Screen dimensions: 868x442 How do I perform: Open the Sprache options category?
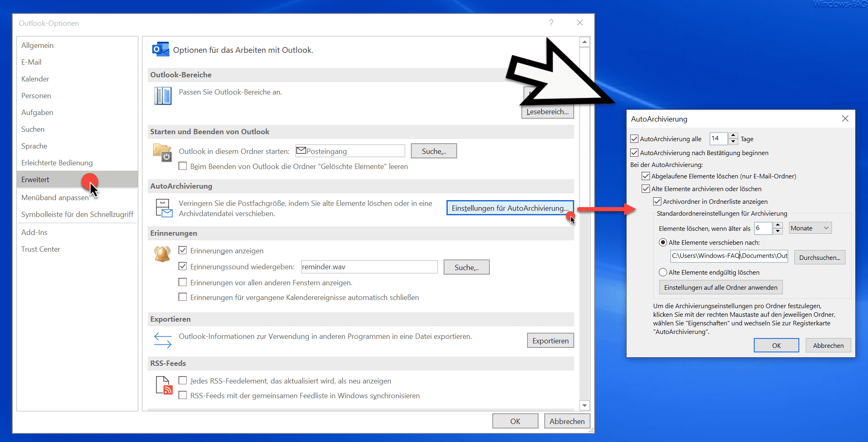pos(77,146)
